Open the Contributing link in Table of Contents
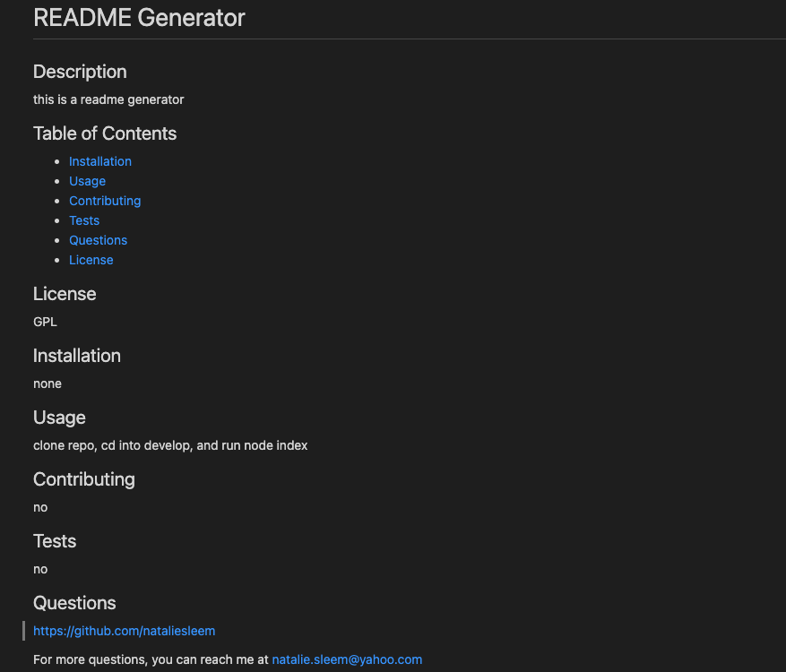 (105, 201)
